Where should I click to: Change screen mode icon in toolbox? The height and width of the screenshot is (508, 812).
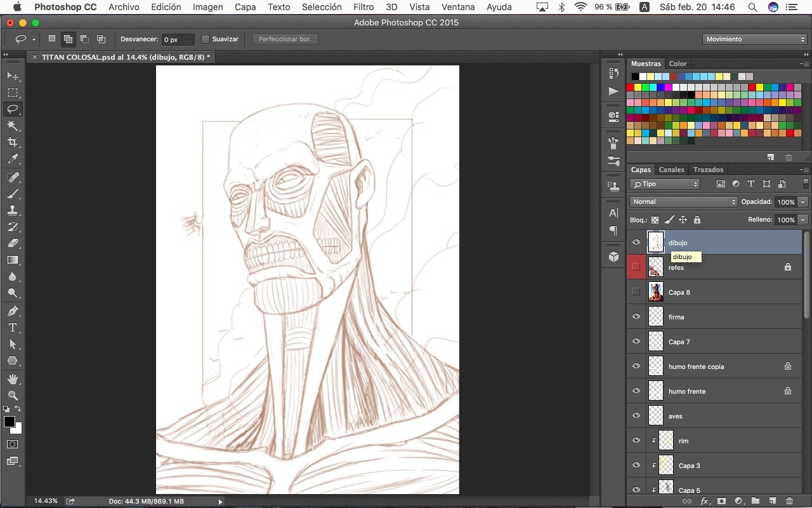point(13,461)
